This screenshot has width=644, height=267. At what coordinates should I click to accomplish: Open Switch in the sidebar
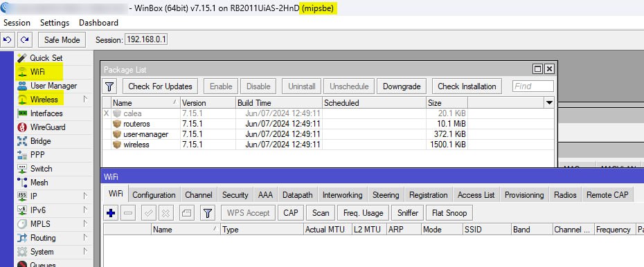(41, 169)
